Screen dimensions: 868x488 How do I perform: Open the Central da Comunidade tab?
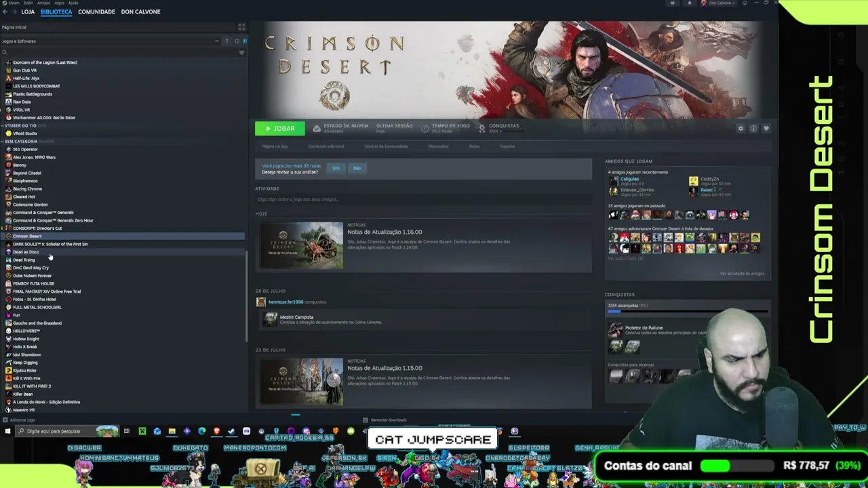tap(386, 146)
